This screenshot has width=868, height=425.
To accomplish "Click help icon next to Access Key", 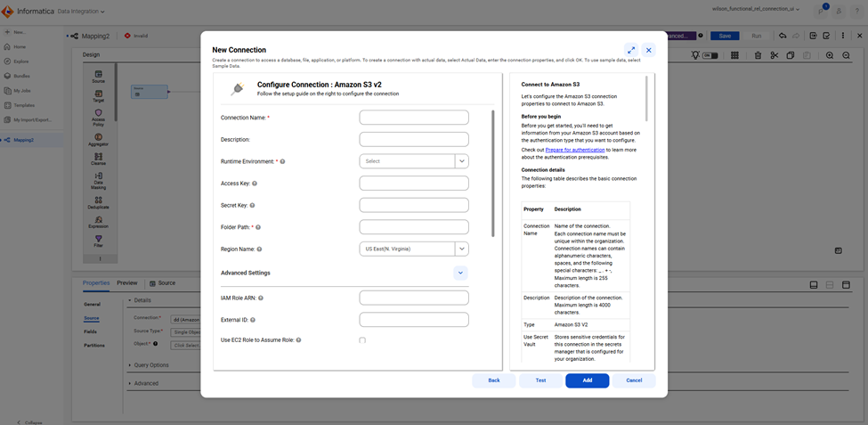I will 255,184.
